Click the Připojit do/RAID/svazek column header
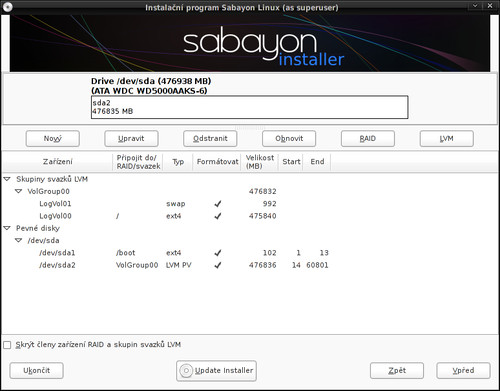Image resolution: width=500 pixels, height=391 pixels. tap(138, 162)
